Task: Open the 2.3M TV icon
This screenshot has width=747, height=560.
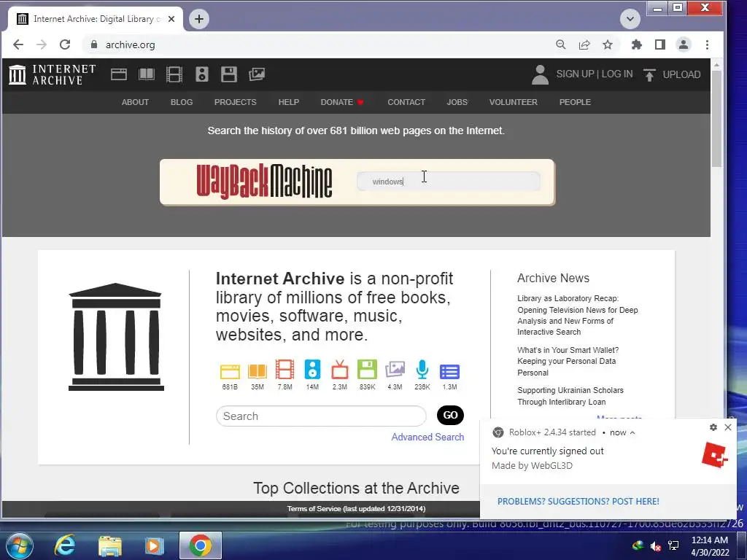Action: coord(340,370)
